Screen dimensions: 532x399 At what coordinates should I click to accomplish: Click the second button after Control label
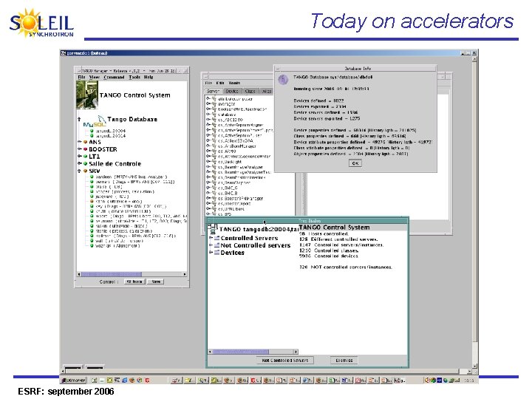click(156, 282)
